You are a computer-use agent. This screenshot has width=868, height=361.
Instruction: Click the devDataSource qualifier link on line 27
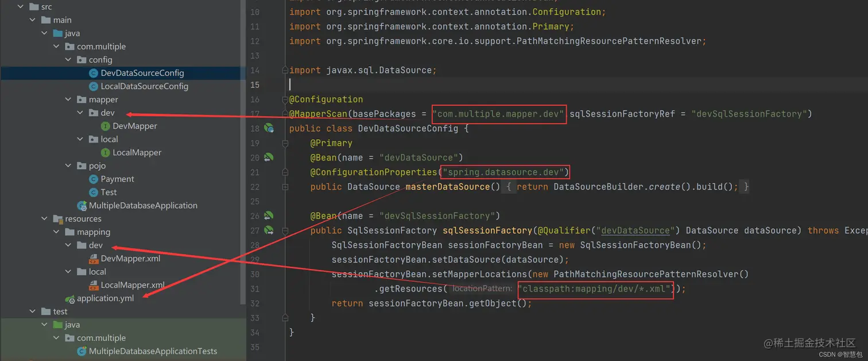pyautogui.click(x=635, y=231)
